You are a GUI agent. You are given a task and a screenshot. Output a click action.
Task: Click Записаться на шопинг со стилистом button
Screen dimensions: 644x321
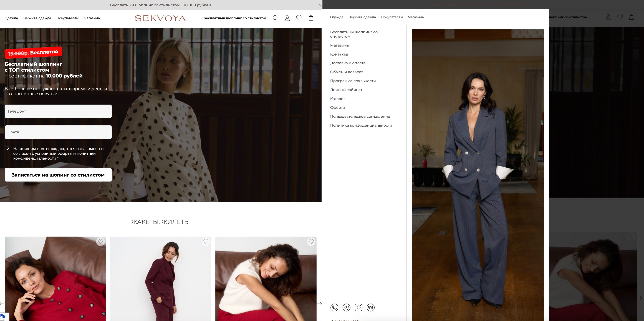(58, 175)
